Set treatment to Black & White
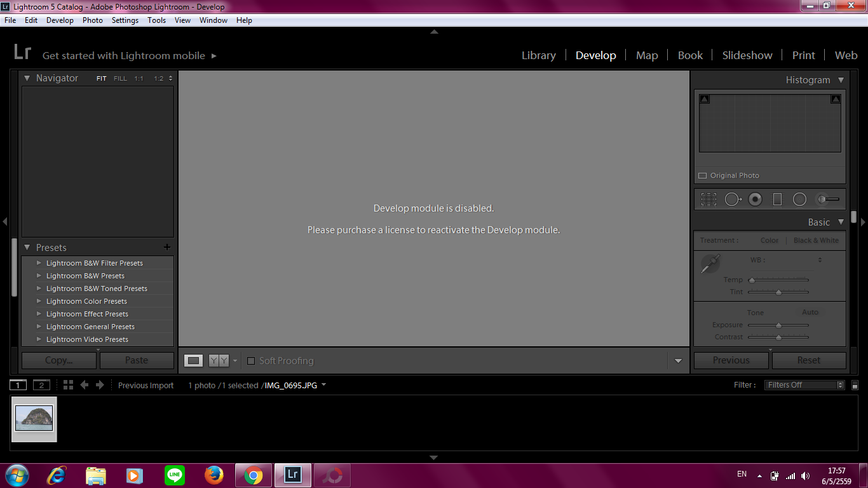Image resolution: width=868 pixels, height=488 pixels. point(816,240)
